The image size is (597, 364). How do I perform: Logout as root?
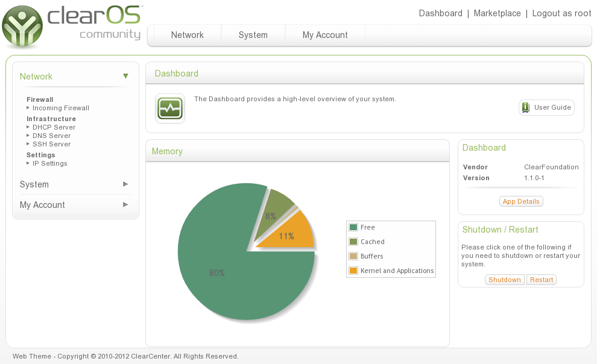coord(561,13)
